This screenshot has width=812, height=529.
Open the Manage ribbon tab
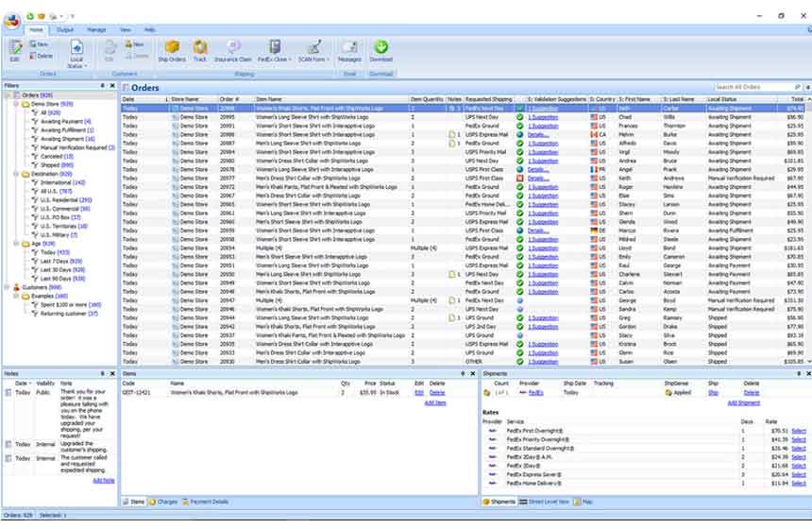[96, 30]
